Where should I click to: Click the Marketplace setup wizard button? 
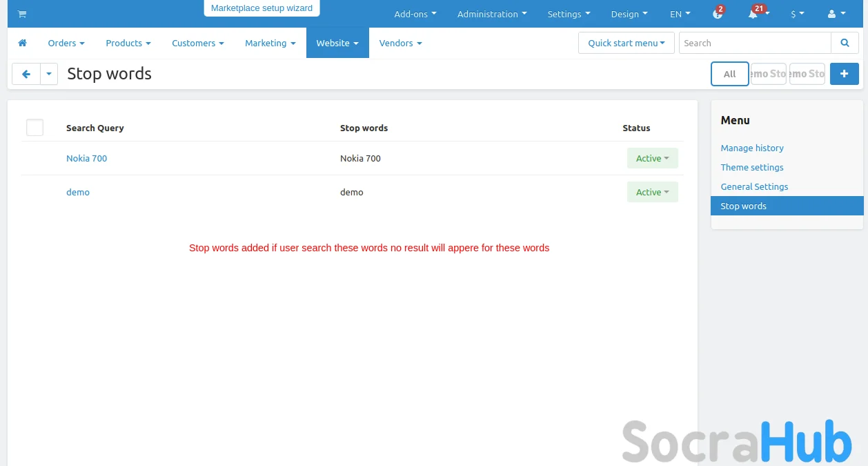point(262,8)
